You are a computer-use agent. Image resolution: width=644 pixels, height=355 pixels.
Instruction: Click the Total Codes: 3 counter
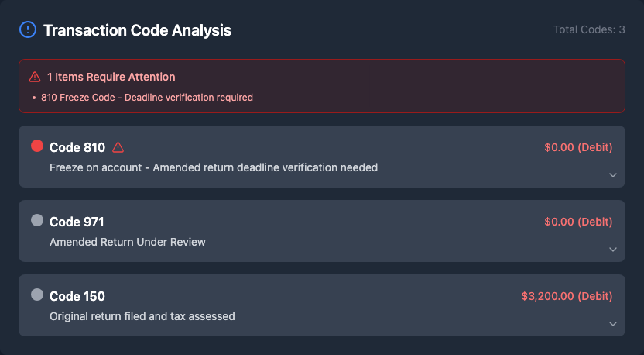click(x=589, y=30)
